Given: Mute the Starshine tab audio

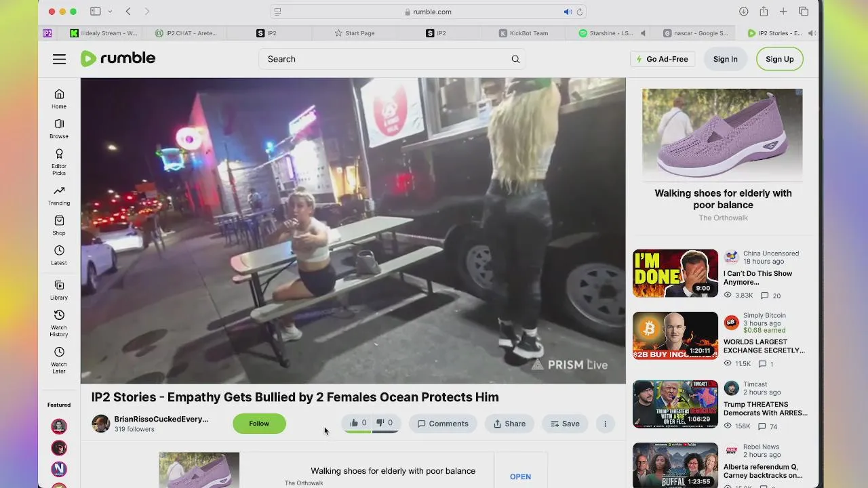Looking at the screenshot, I should click(643, 33).
